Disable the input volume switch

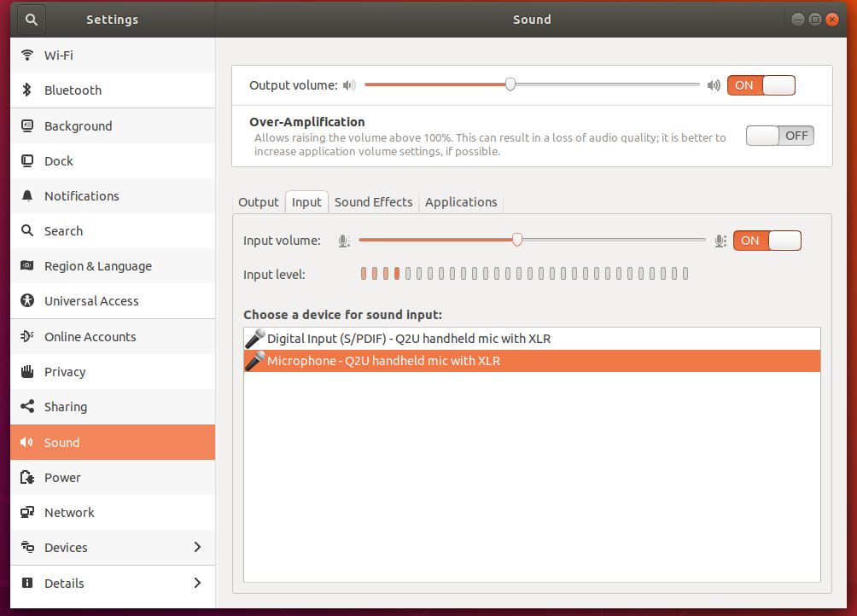767,241
